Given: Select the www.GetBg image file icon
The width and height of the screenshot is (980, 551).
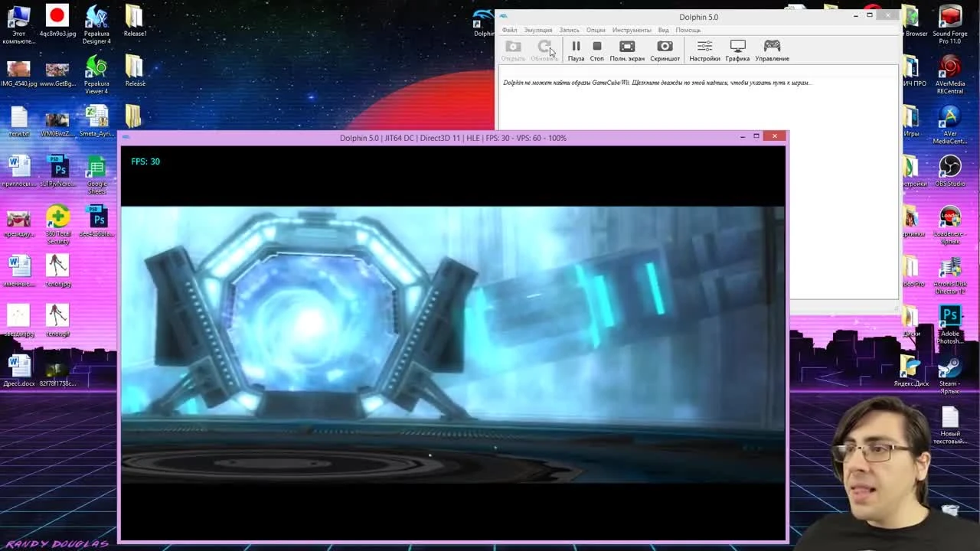Looking at the screenshot, I should coord(57,71).
